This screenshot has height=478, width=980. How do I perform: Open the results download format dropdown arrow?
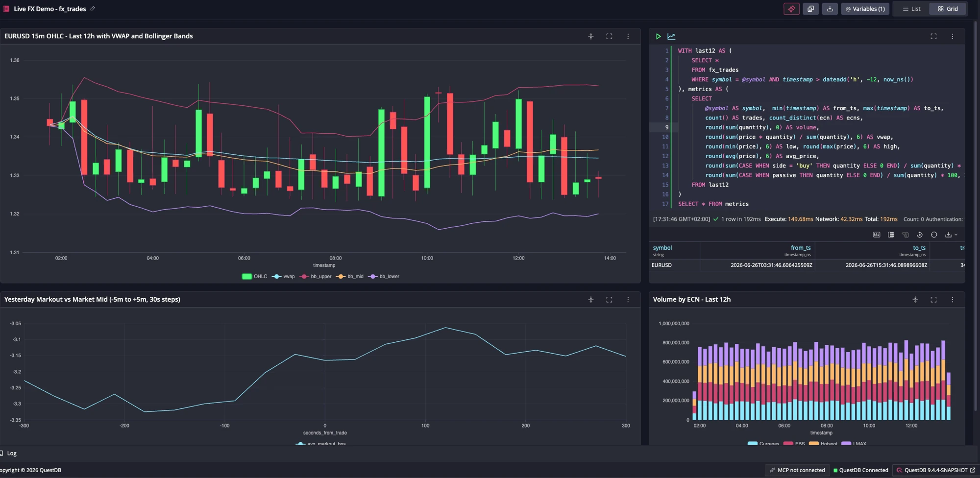(956, 235)
